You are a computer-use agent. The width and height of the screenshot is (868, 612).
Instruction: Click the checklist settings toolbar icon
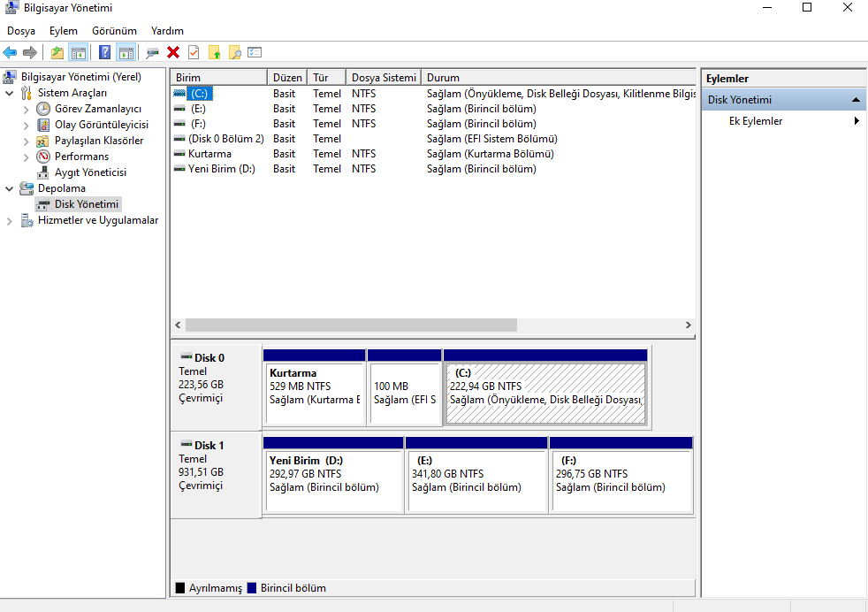(255, 52)
